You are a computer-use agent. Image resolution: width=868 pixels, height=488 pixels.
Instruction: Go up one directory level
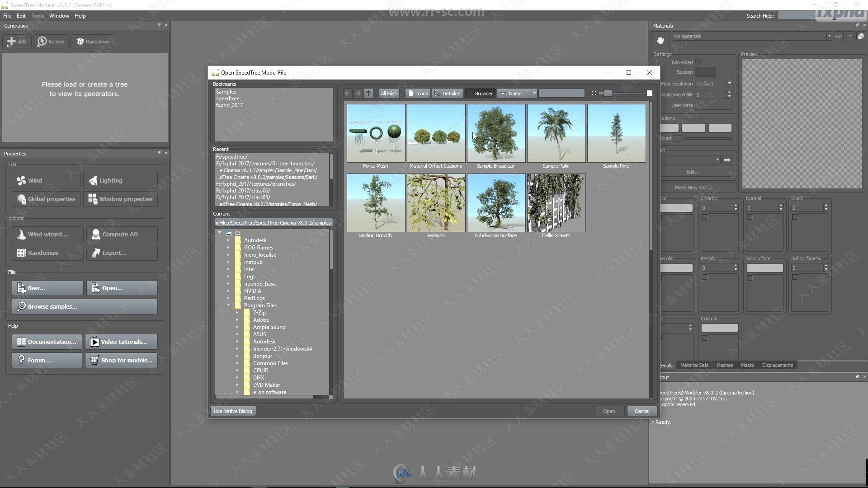point(368,93)
